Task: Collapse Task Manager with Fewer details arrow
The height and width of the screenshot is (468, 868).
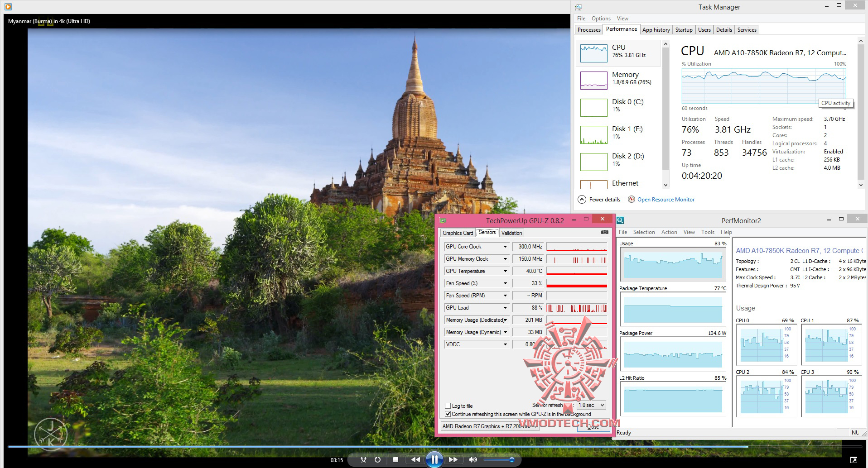Action: (582, 199)
